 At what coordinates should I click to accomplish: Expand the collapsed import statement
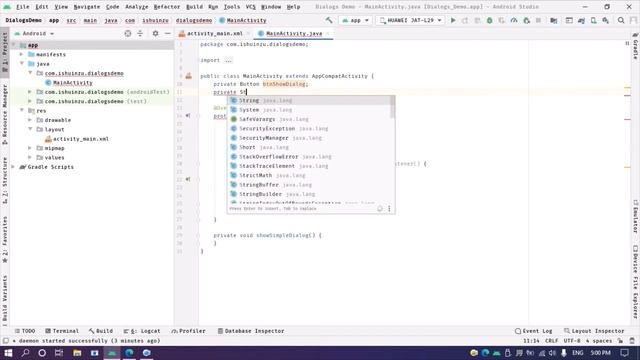229,60
